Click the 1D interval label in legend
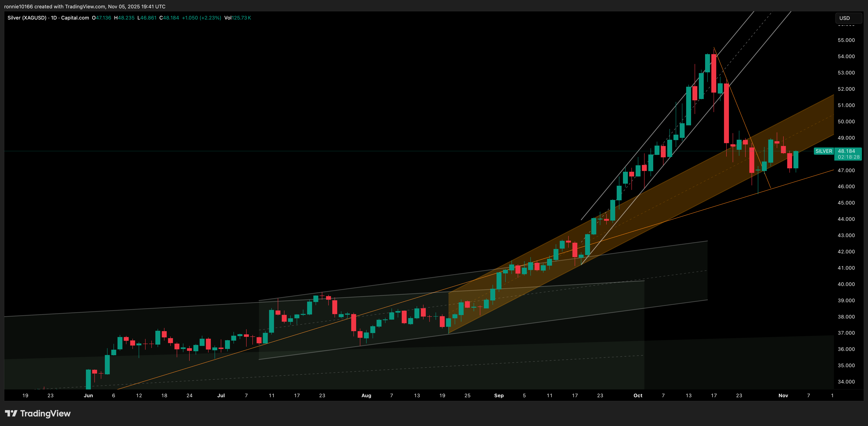868x426 pixels. (x=54, y=18)
